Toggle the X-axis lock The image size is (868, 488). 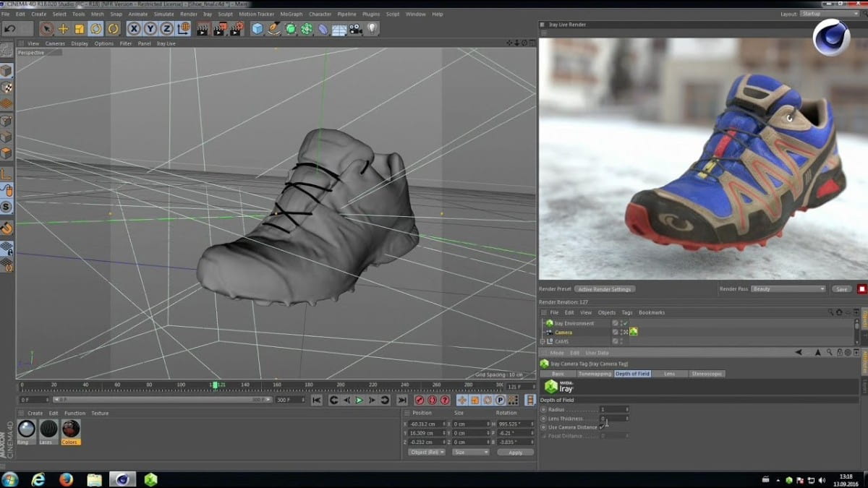(133, 29)
